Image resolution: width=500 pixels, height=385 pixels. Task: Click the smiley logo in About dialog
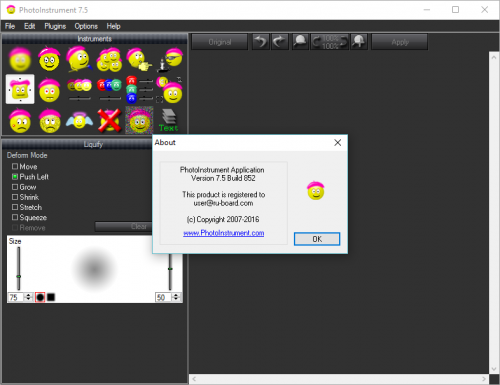pyautogui.click(x=316, y=191)
